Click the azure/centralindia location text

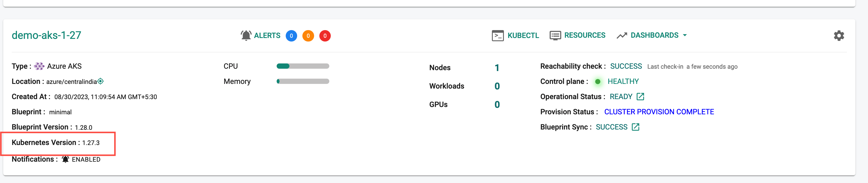pyautogui.click(x=71, y=82)
